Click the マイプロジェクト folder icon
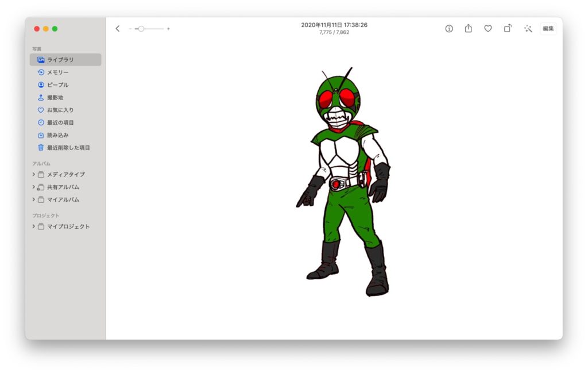Viewport: 588px width, 373px height. coord(41,226)
